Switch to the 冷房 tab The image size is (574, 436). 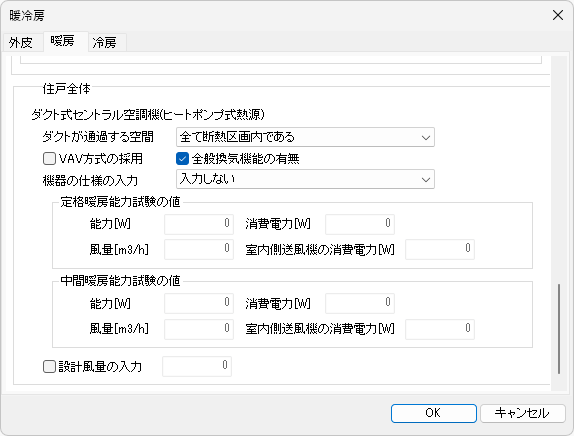pos(105,42)
